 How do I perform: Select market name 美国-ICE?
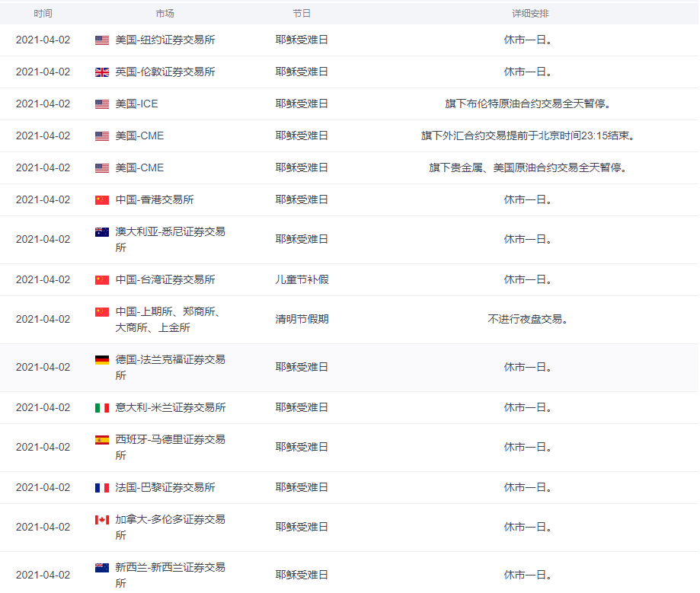[136, 104]
